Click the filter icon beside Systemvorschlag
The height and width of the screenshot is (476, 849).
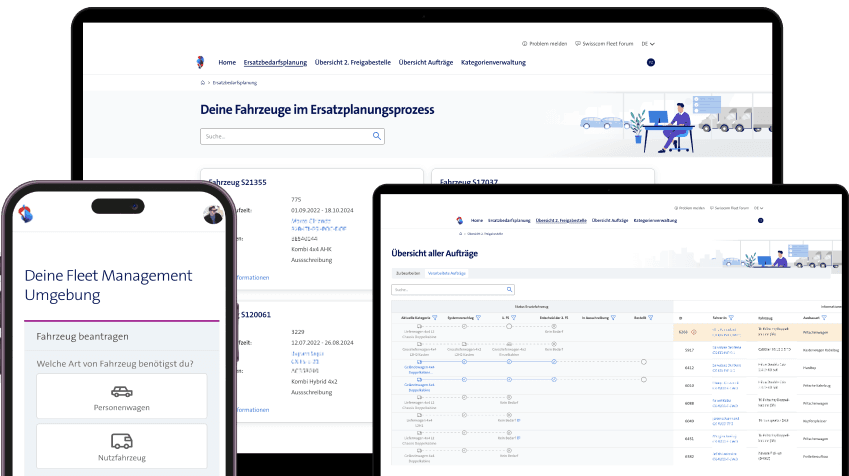479,317
